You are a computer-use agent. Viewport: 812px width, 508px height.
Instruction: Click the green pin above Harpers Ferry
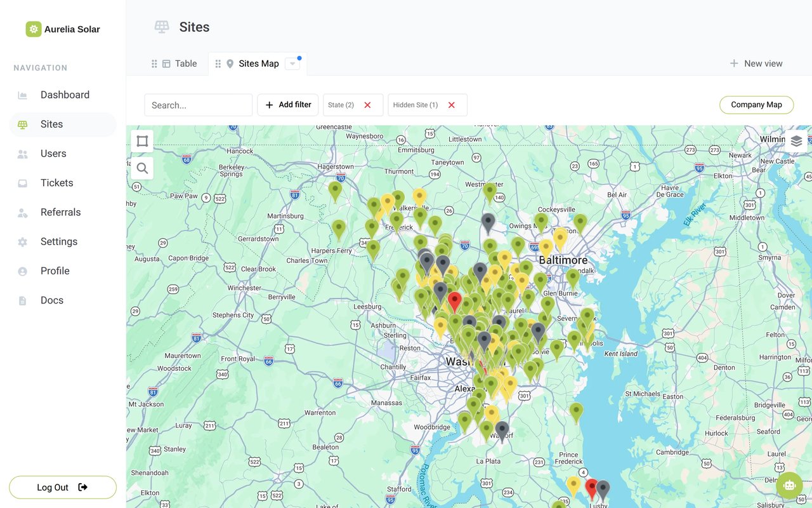point(339,229)
